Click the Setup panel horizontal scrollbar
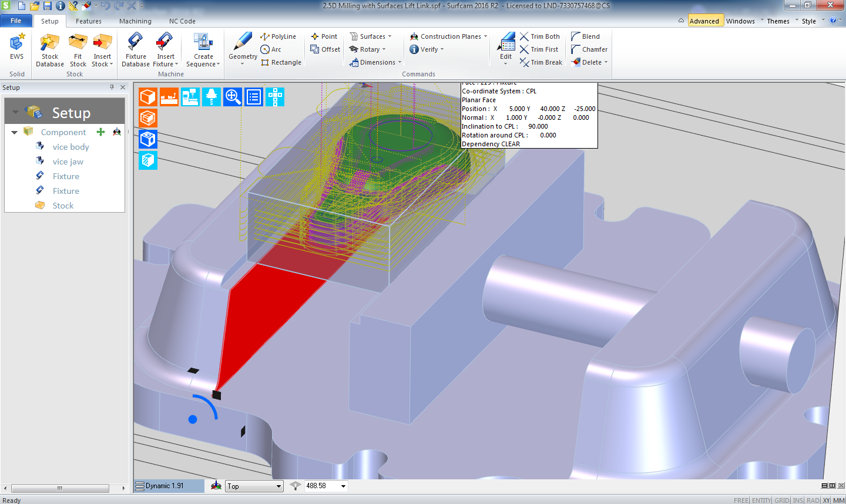The height and width of the screenshot is (504, 846). (60, 488)
